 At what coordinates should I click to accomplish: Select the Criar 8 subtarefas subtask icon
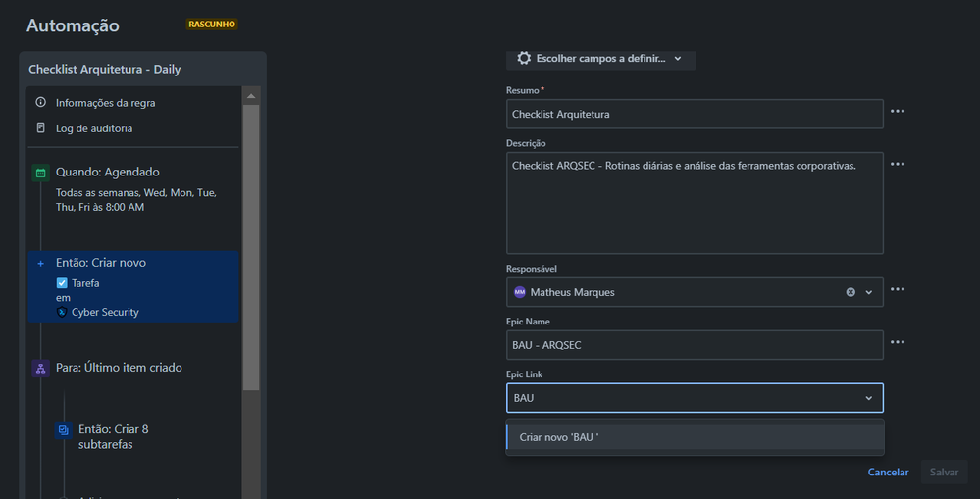63,429
